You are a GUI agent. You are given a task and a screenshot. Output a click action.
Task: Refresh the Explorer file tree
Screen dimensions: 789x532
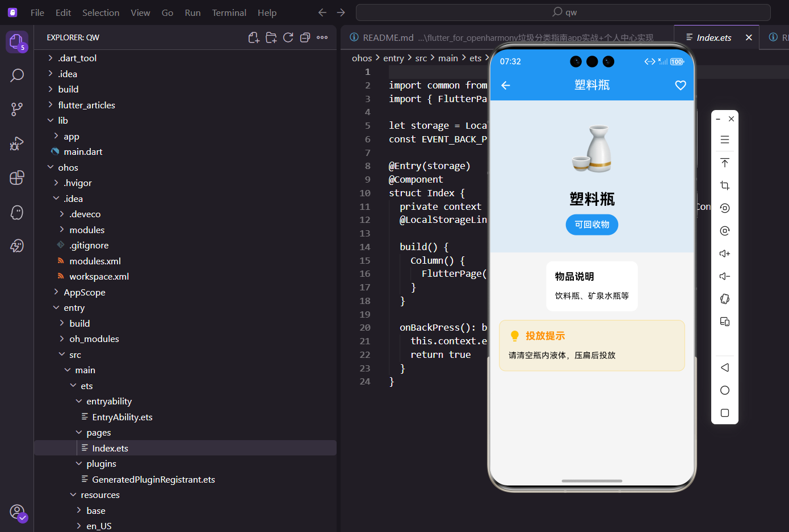288,37
